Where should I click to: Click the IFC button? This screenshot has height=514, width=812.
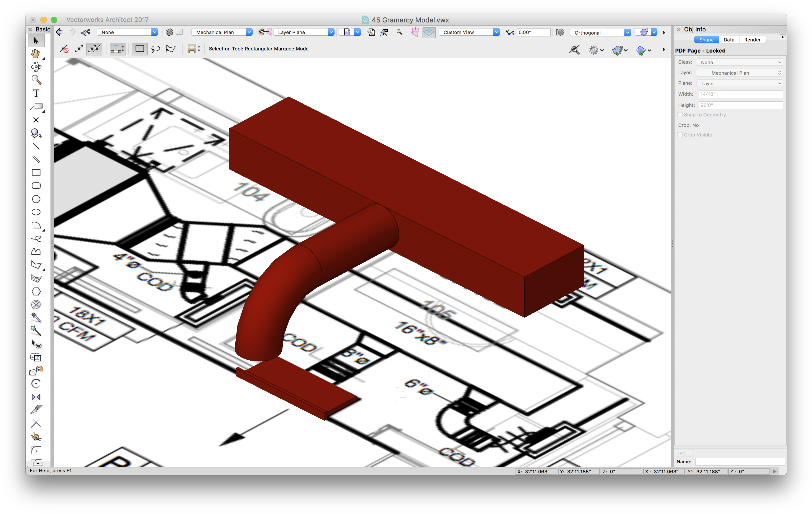684,453
